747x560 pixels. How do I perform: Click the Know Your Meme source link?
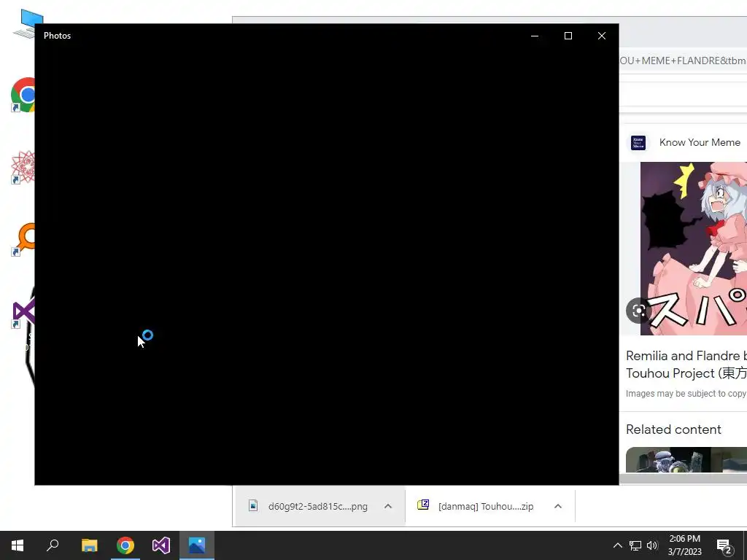tap(700, 142)
